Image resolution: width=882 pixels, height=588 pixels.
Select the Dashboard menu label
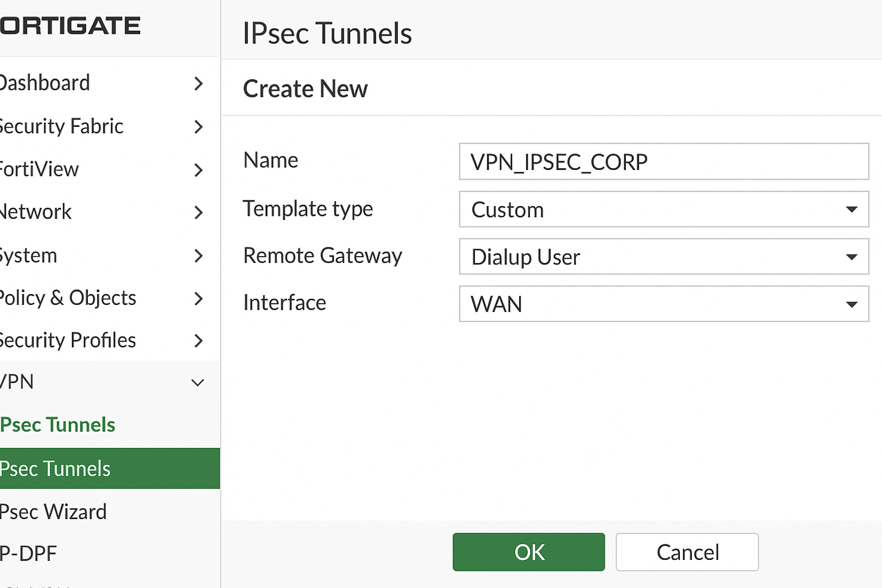[x=45, y=83]
